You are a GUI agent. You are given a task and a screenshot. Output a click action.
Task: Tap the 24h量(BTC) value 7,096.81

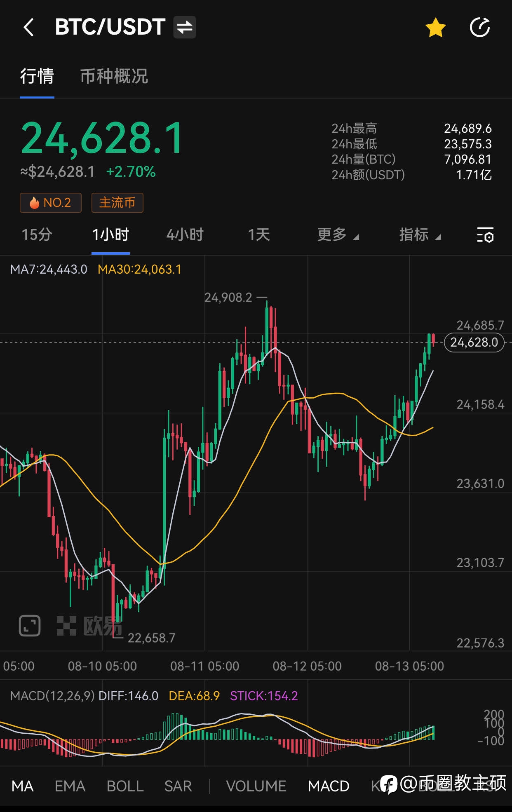[x=468, y=160]
